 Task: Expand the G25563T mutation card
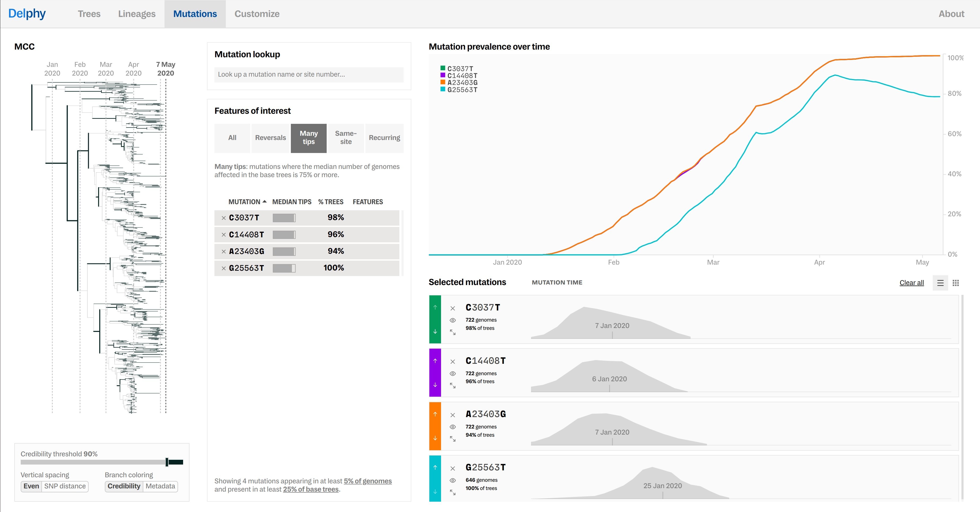point(453,492)
